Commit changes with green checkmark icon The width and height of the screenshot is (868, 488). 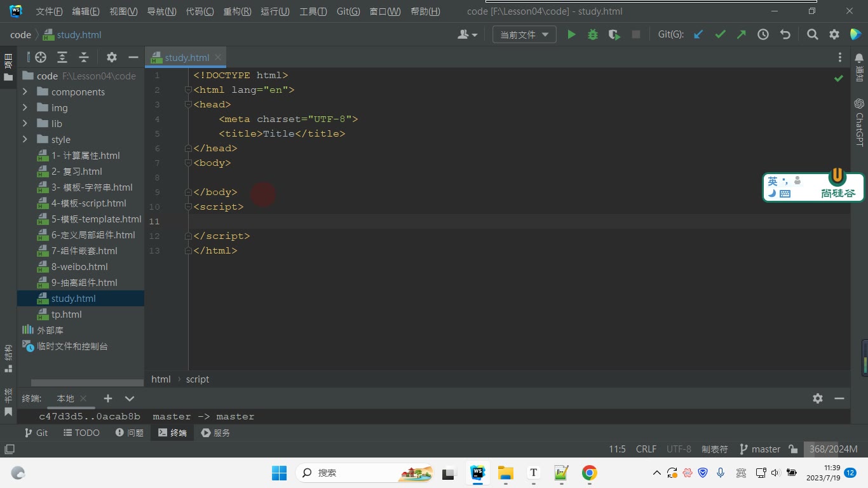click(720, 35)
